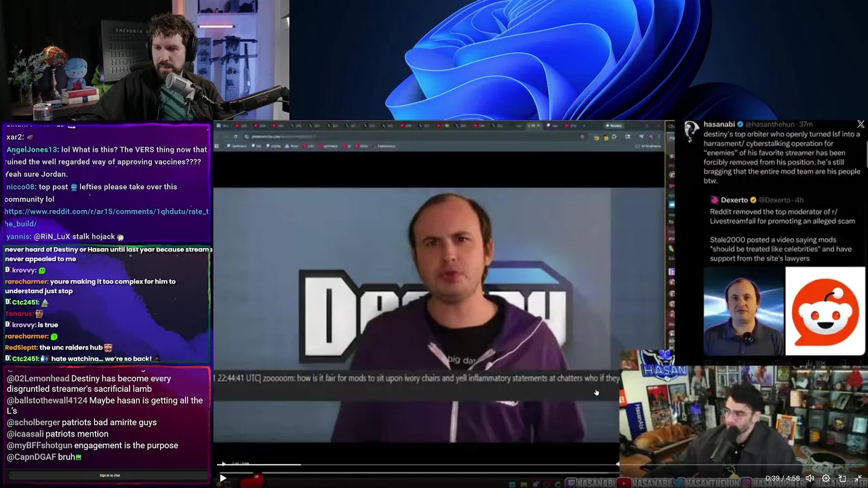
Task: Click the yannis username in chat
Action: (18, 237)
